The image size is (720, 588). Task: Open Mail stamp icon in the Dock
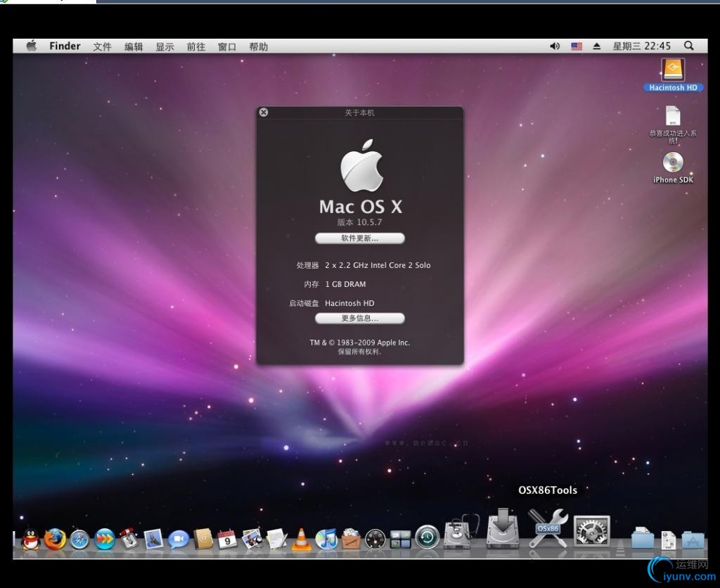pos(153,539)
